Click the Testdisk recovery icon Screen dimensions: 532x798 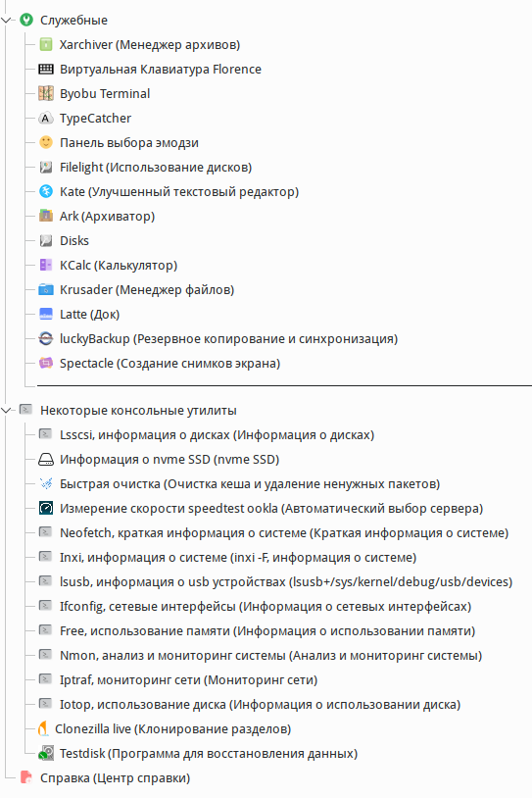point(46,753)
